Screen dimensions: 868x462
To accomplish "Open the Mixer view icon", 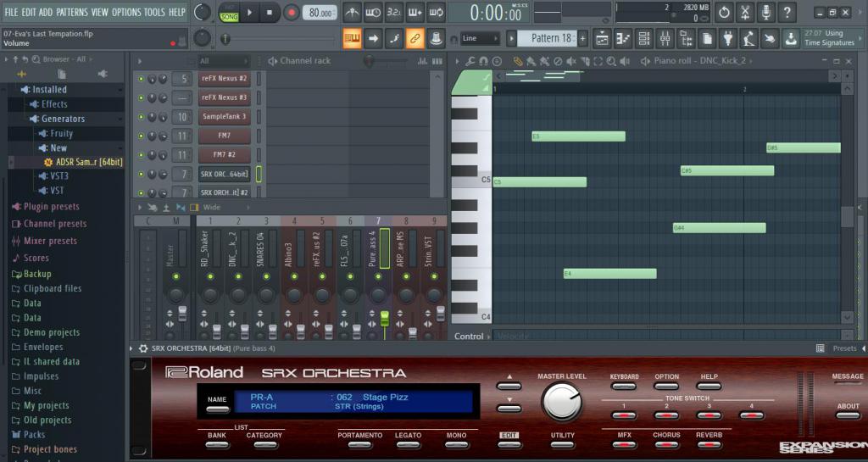I will point(665,39).
